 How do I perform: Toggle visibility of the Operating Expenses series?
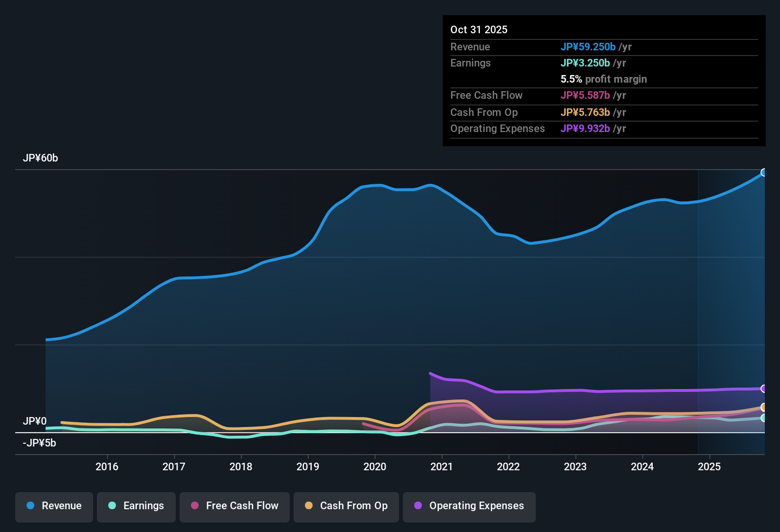[469, 506]
